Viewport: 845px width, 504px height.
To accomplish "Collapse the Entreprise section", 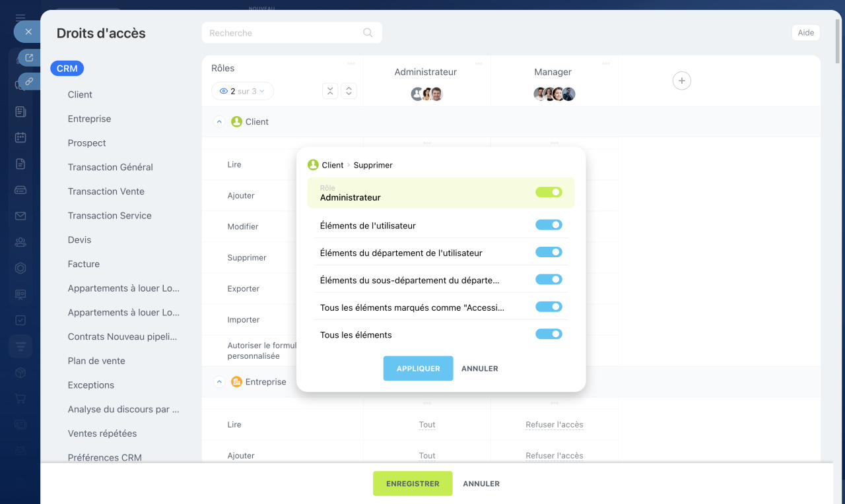I will pos(219,382).
